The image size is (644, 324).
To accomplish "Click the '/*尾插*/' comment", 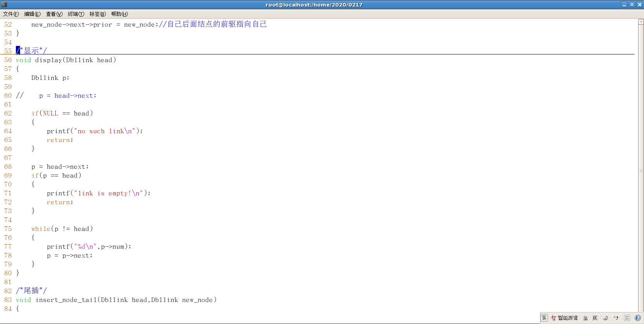I will 31,290.
